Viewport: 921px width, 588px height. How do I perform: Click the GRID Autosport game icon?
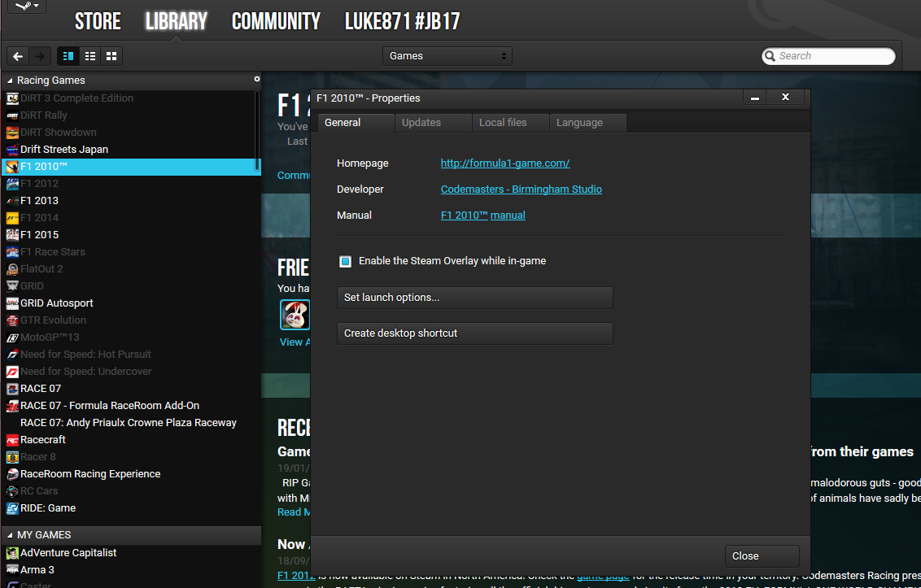12,303
